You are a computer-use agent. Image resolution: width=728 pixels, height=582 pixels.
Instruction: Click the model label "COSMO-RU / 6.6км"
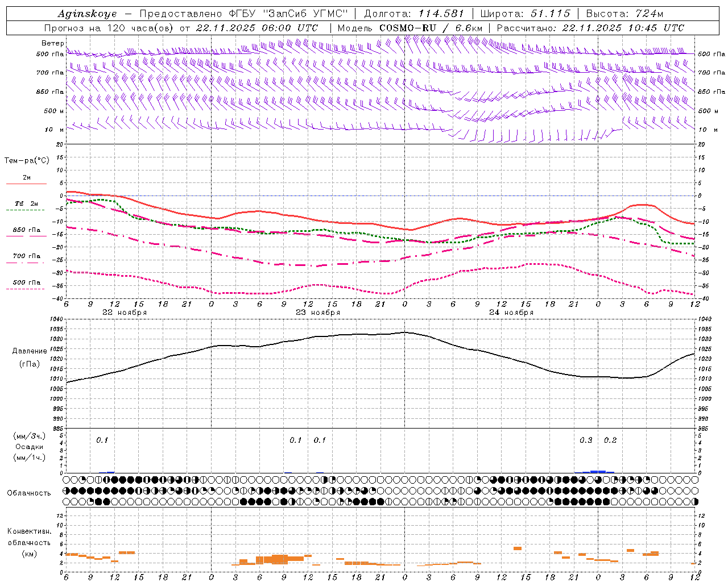431,28
